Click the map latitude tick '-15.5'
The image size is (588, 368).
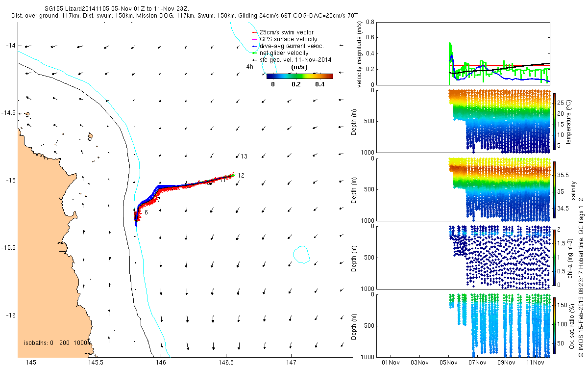click(x=8, y=247)
